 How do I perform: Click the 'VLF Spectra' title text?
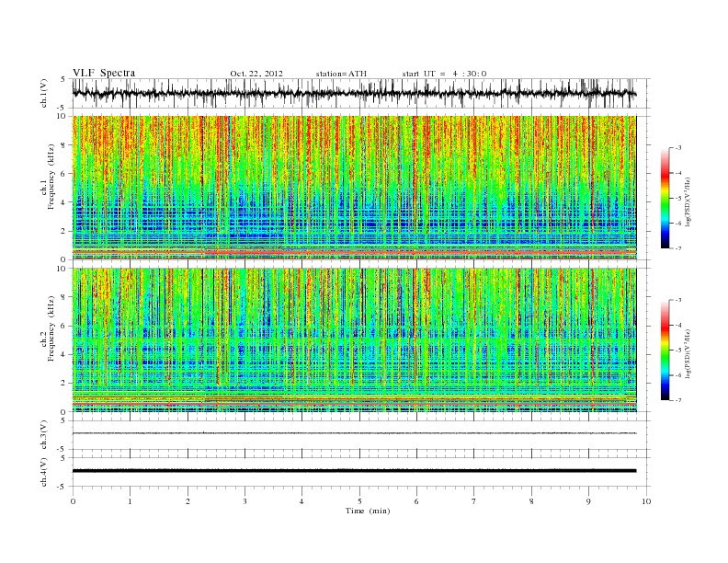pyautogui.click(x=104, y=73)
